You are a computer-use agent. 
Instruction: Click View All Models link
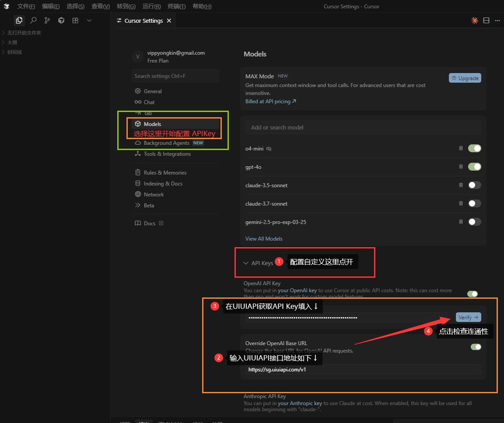coord(263,239)
